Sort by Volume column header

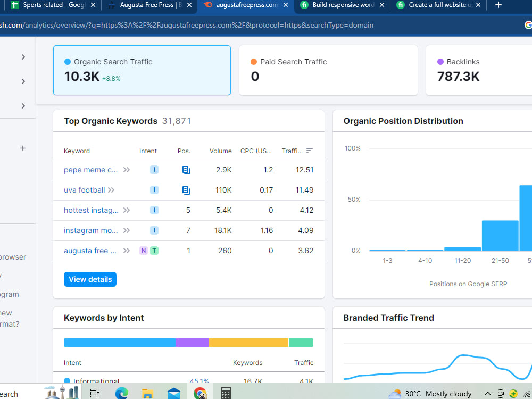pyautogui.click(x=221, y=151)
